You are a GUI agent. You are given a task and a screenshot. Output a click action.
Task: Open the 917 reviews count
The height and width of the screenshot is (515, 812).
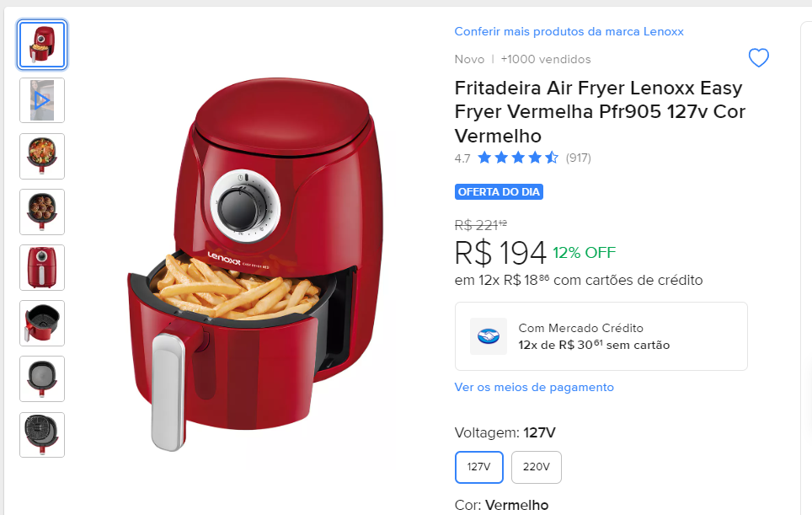(578, 158)
